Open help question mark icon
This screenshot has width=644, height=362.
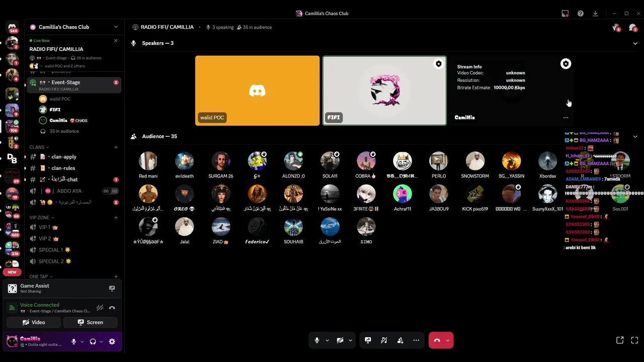tap(581, 14)
